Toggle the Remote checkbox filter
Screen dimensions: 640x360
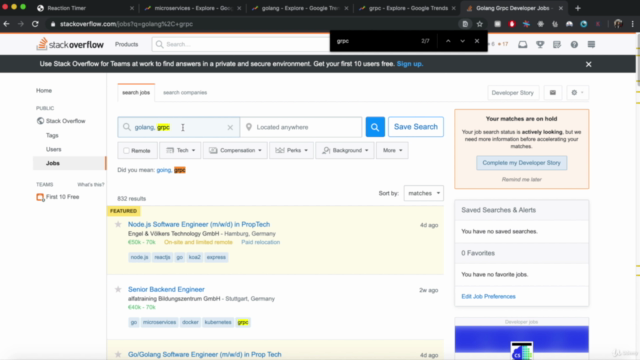click(x=126, y=151)
